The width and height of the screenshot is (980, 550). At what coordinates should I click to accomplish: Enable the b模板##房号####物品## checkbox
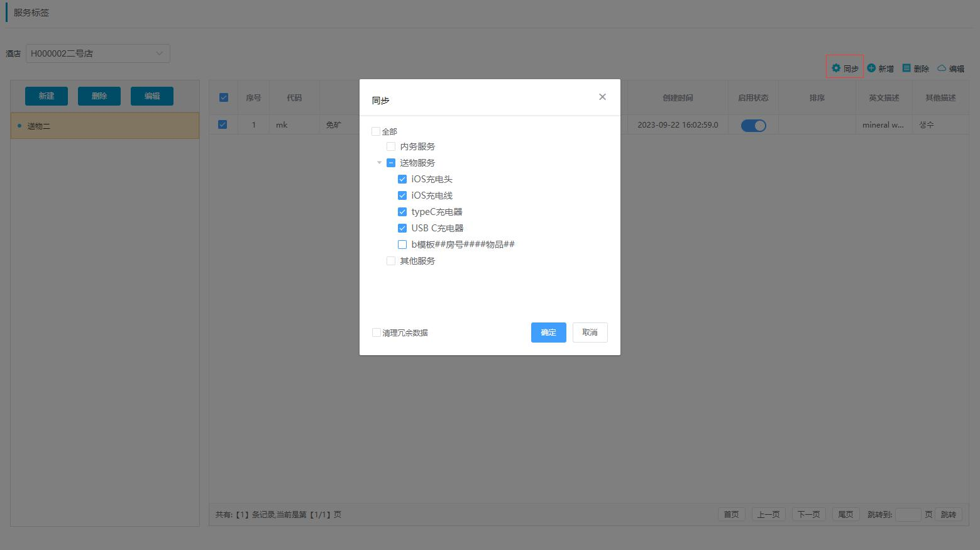point(402,245)
